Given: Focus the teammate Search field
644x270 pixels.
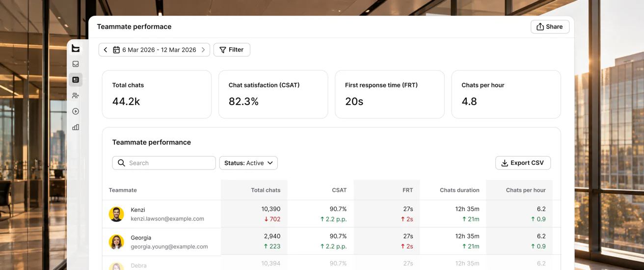Looking at the screenshot, I should click(x=164, y=163).
